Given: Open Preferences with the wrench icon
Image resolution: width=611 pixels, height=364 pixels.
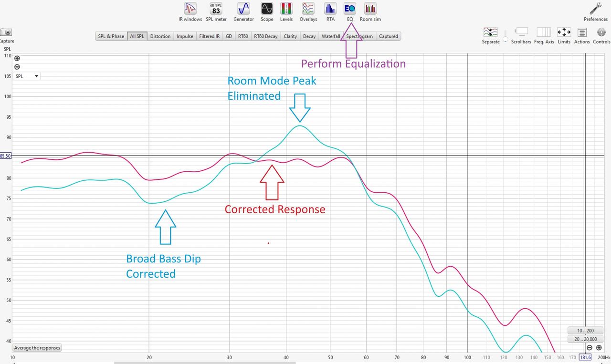Looking at the screenshot, I should (596, 12).
